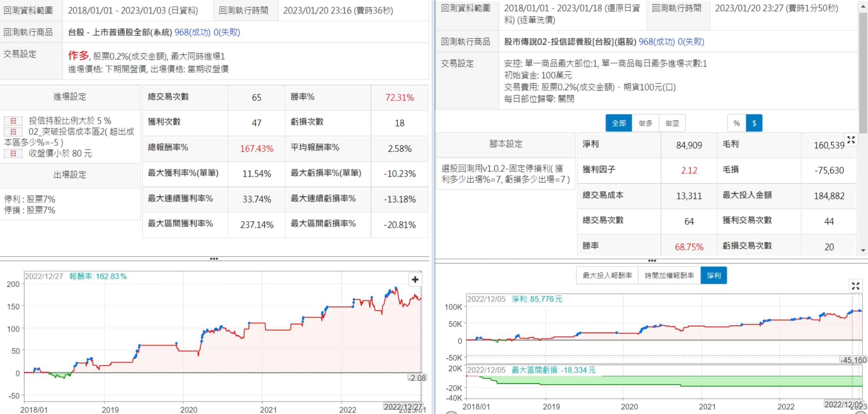Image resolution: width=868 pixels, height=414 pixels.
Task: Select the 做多 long-only filter
Action: (645, 123)
